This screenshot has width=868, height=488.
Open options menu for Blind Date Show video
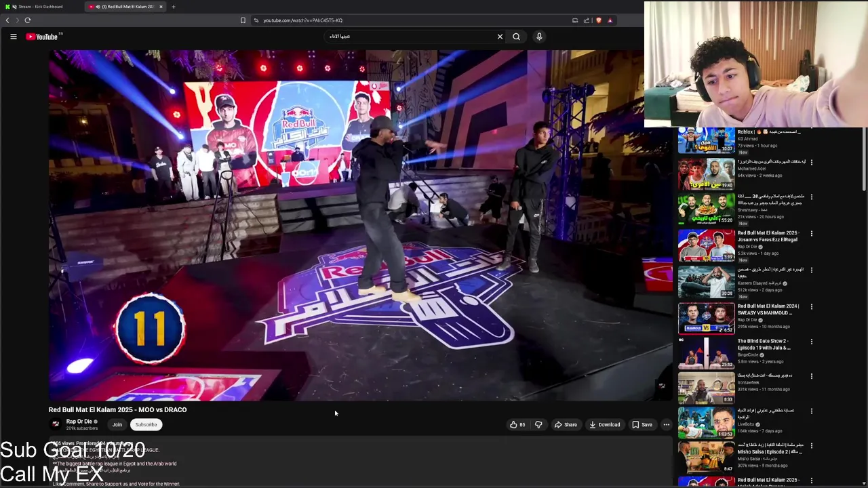(x=812, y=342)
